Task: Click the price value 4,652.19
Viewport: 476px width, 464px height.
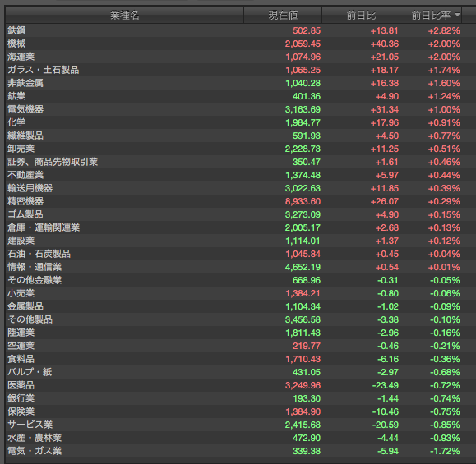Action: pos(303,267)
